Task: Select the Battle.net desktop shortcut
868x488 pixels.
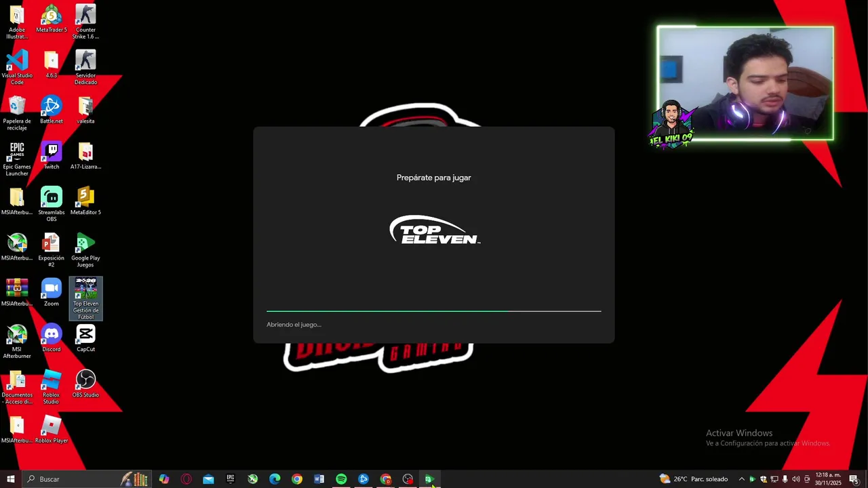Action: (52, 110)
